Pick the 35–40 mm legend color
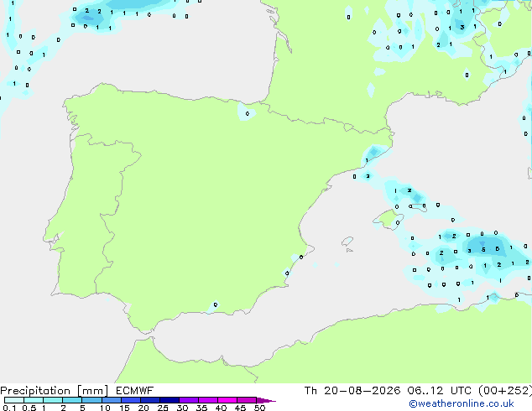The width and height of the screenshot is (532, 411). click(208, 400)
